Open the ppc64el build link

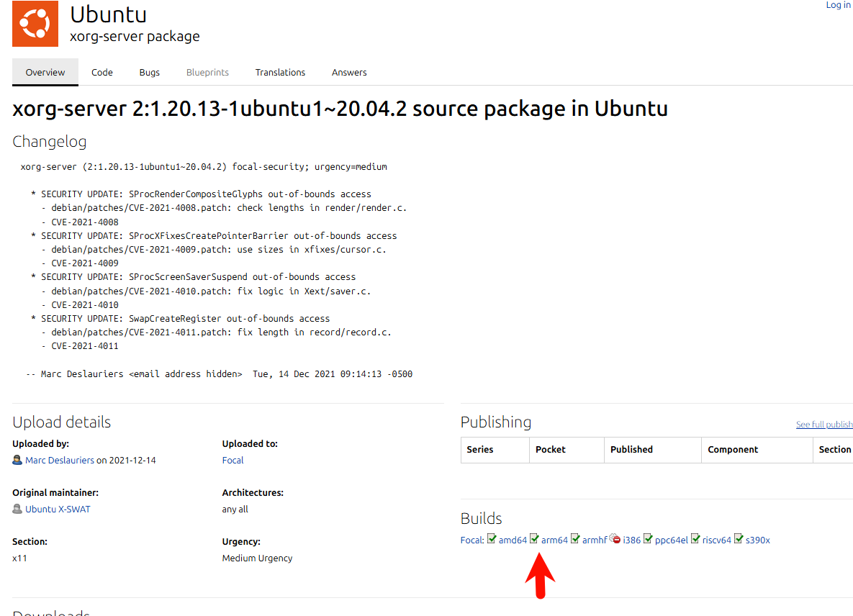672,540
